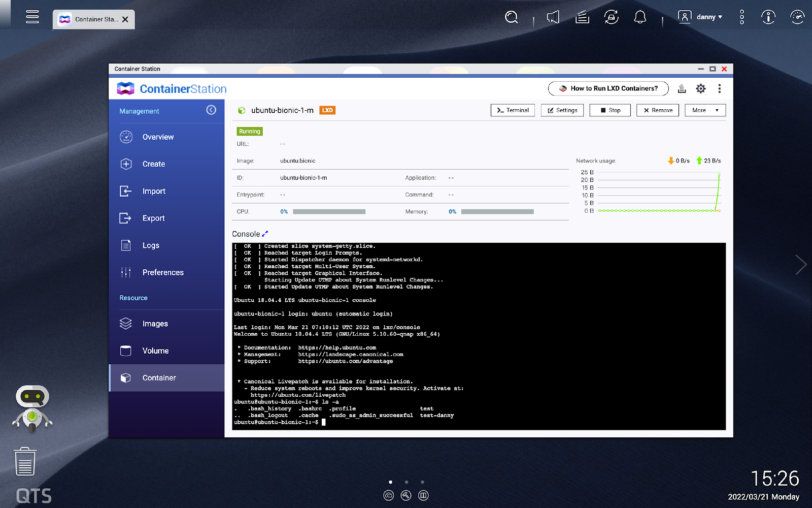Screen dimensions: 812x508
Task: Expand console to full view icon
Action: pos(265,234)
